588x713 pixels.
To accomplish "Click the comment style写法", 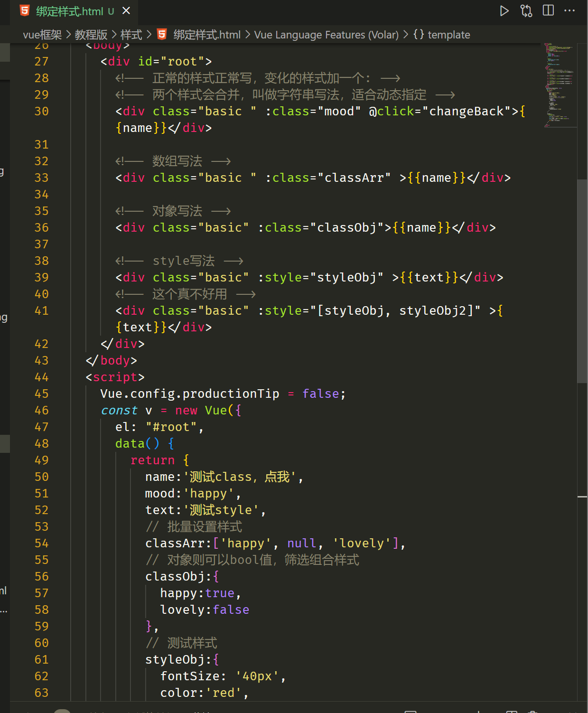I will tap(184, 261).
